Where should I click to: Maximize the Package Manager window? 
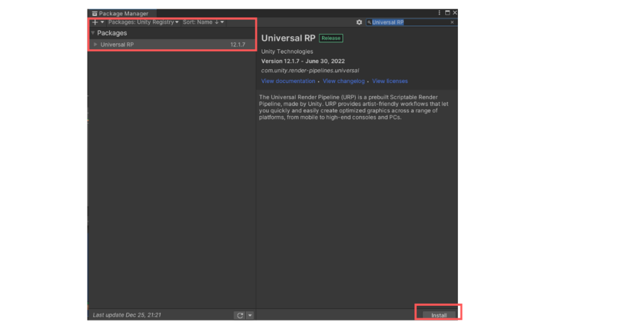(447, 13)
